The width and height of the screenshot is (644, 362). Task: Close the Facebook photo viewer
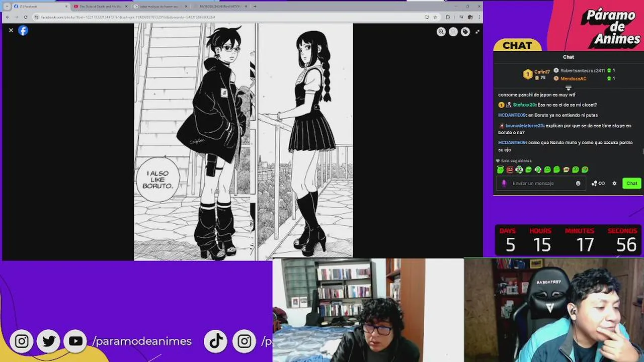(x=11, y=30)
